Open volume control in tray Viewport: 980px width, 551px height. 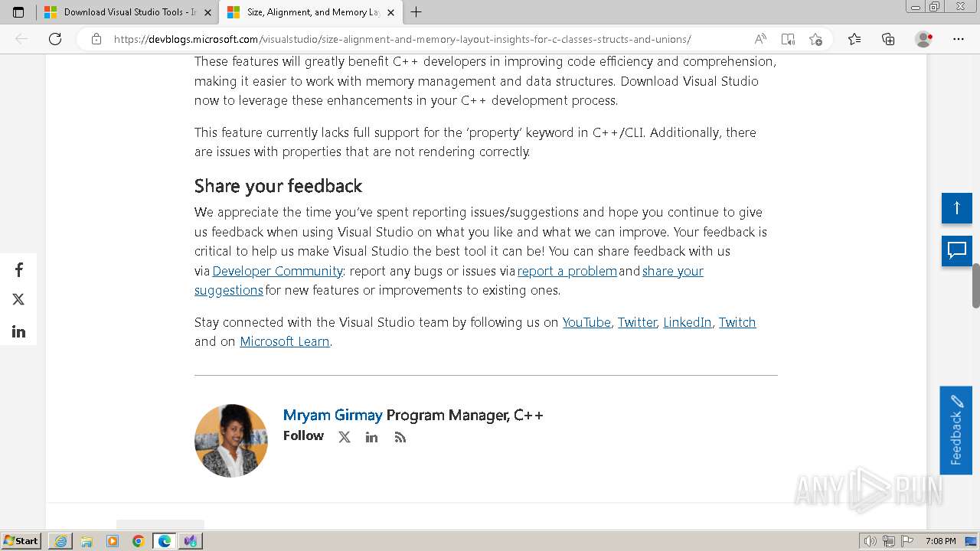click(870, 541)
